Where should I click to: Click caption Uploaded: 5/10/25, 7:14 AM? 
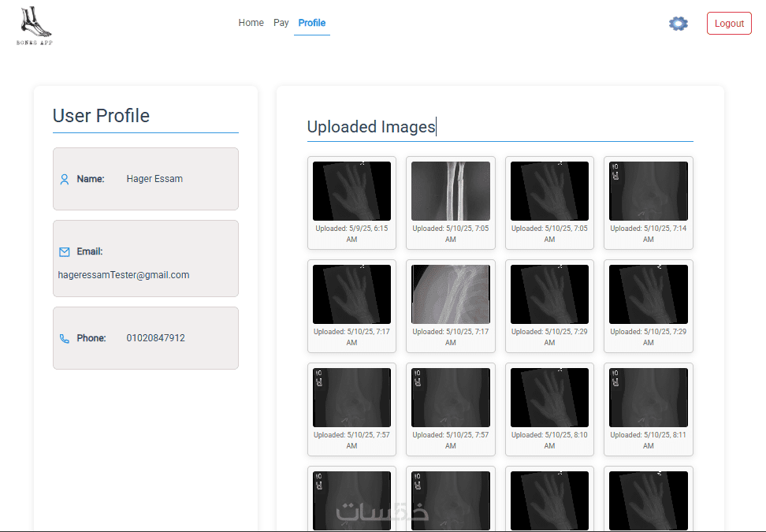pyautogui.click(x=649, y=233)
